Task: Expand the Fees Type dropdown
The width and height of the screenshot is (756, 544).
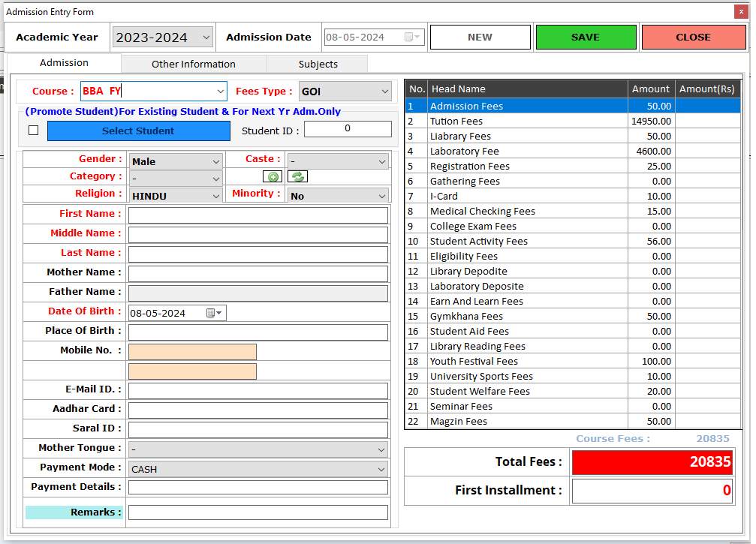Action: point(384,92)
